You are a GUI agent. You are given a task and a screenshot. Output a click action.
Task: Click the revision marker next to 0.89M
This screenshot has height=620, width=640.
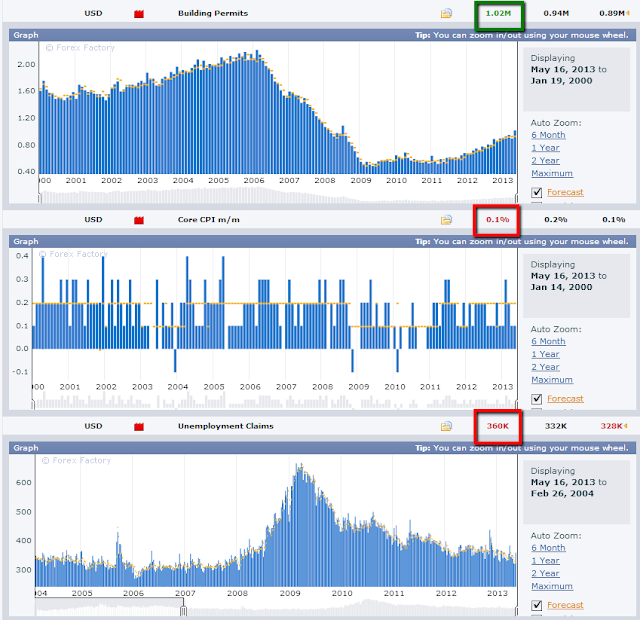point(627,13)
